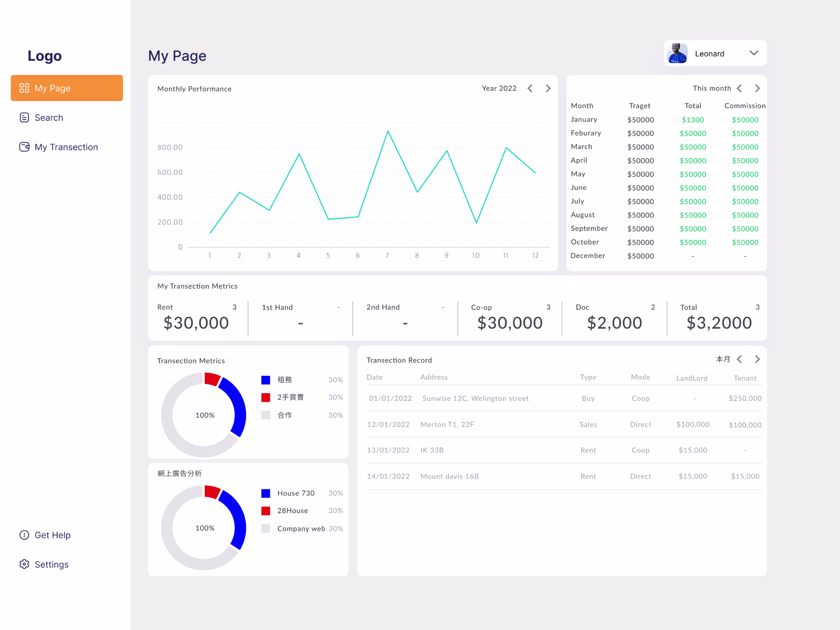Open Settings via the gear icon
The width and height of the screenshot is (840, 630).
24,564
